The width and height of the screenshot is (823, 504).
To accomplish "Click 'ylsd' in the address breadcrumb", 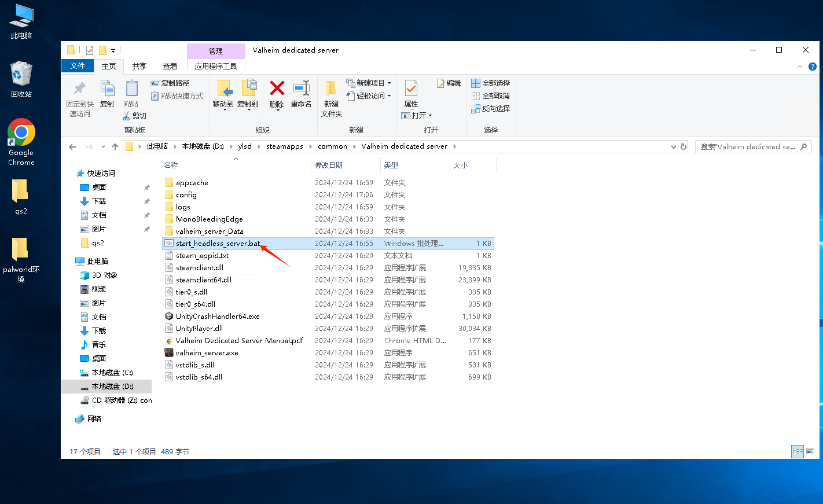I will tap(245, 146).
